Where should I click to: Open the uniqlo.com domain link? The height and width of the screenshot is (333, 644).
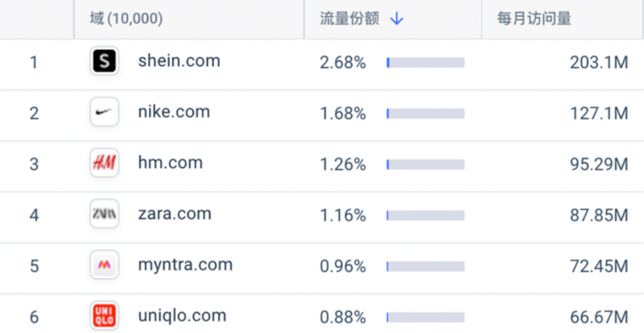pyautogui.click(x=183, y=316)
